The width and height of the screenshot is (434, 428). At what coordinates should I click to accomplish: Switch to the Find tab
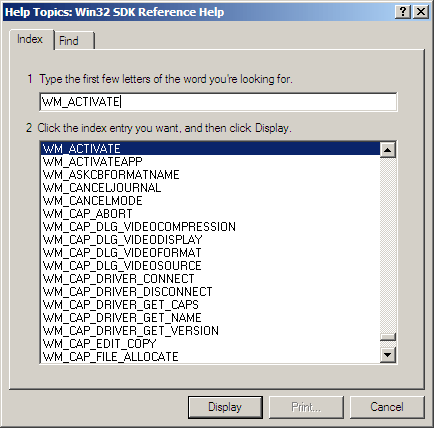(x=75, y=41)
